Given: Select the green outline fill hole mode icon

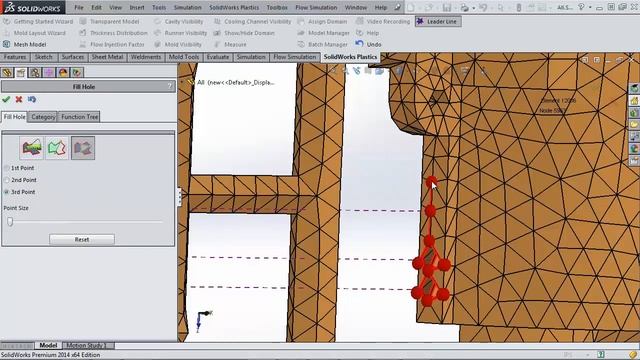Looking at the screenshot, I should click(57, 148).
